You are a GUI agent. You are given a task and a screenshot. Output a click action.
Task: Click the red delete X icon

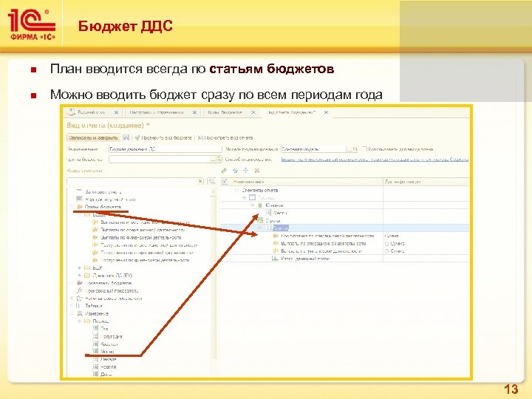pos(257,171)
